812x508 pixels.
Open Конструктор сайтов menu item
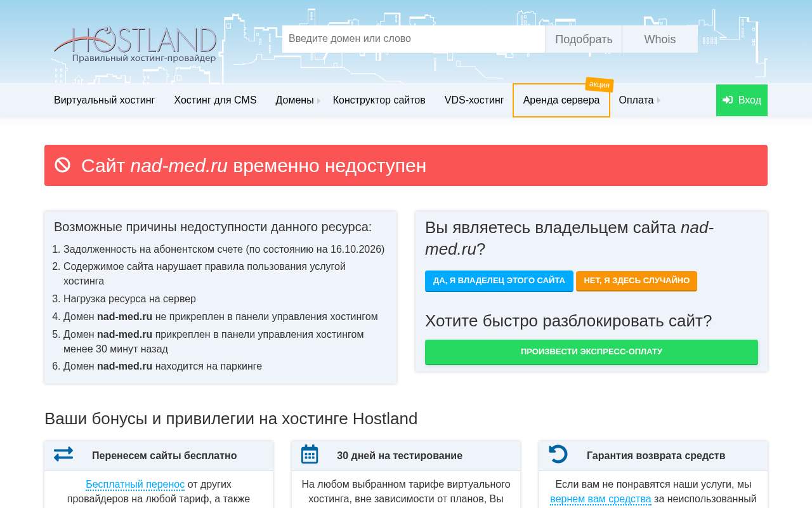[x=379, y=100]
